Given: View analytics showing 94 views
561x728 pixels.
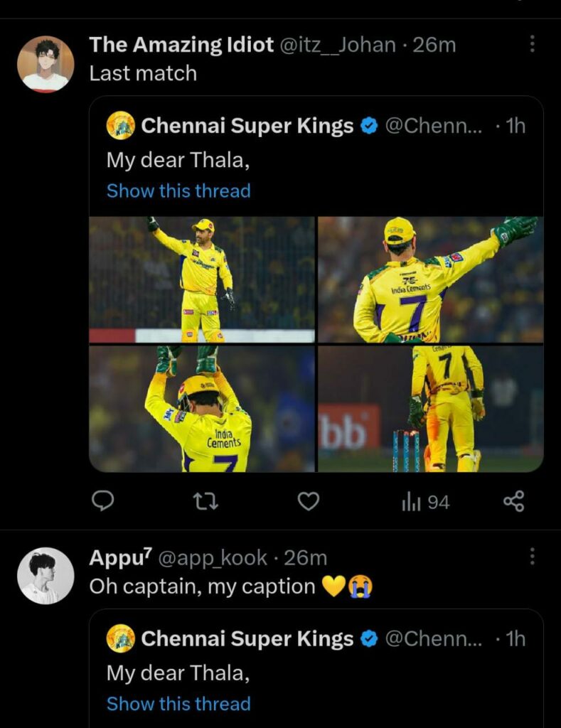Looking at the screenshot, I should 425,502.
